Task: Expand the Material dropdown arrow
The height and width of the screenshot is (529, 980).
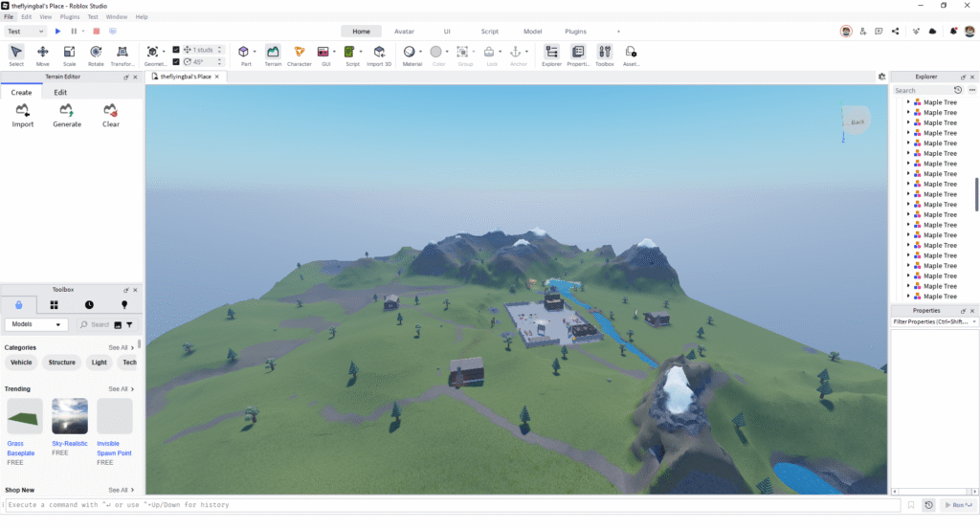Action: tap(420, 52)
